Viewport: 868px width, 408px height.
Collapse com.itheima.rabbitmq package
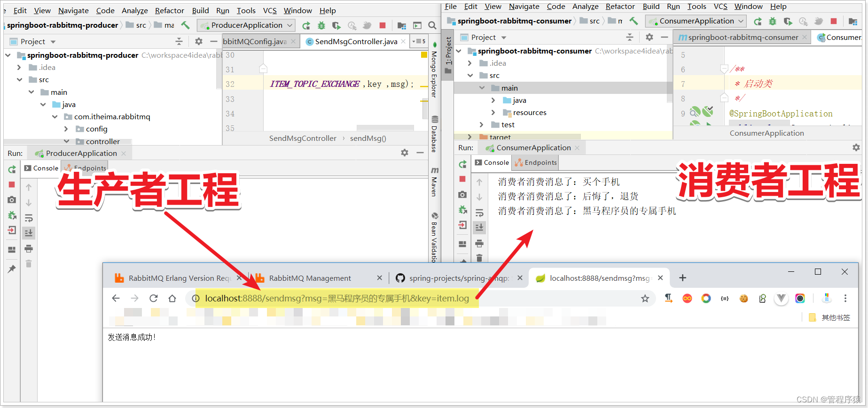pos(55,116)
